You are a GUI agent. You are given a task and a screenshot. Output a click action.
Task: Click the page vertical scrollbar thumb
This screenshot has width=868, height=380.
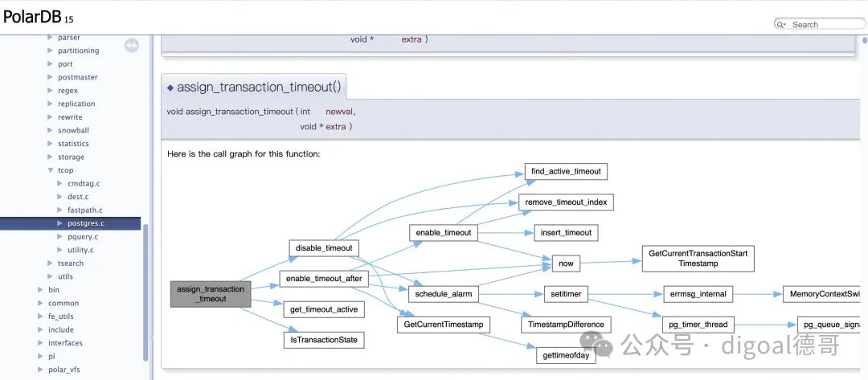pos(865,40)
